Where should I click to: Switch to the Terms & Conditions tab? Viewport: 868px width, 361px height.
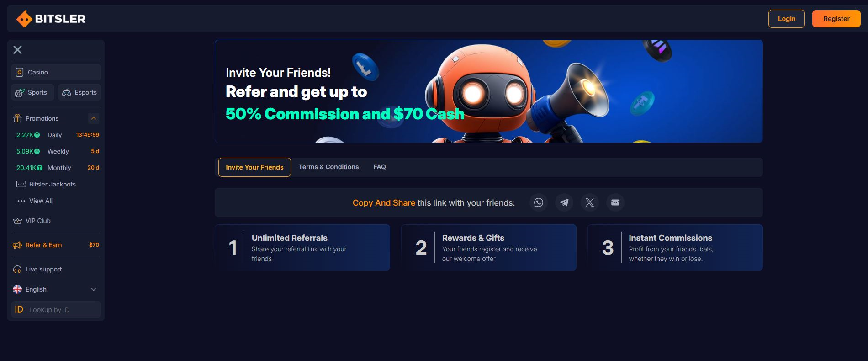click(329, 167)
